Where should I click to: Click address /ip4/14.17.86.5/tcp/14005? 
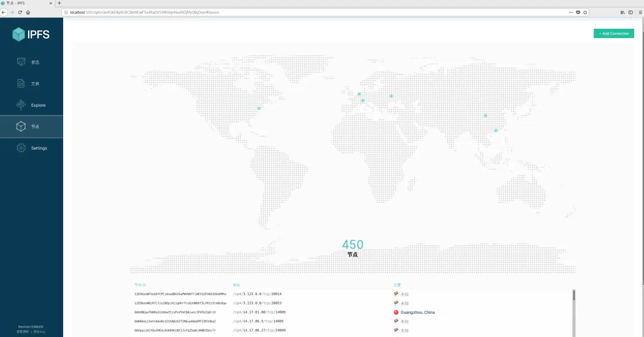pos(258,321)
